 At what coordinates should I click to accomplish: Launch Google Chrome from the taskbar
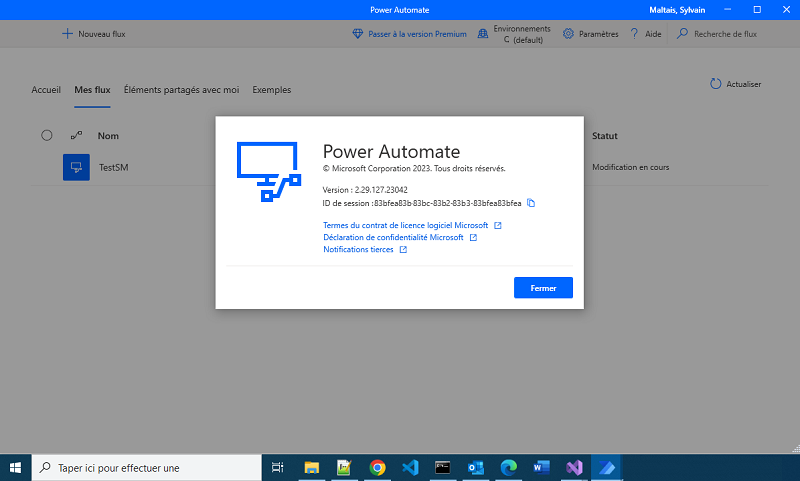tap(377, 467)
